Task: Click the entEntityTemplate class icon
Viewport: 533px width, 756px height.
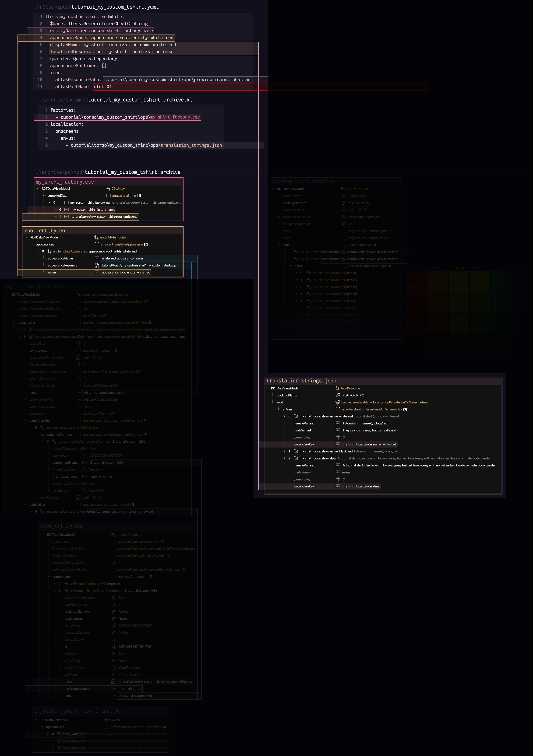Action: pos(96,237)
